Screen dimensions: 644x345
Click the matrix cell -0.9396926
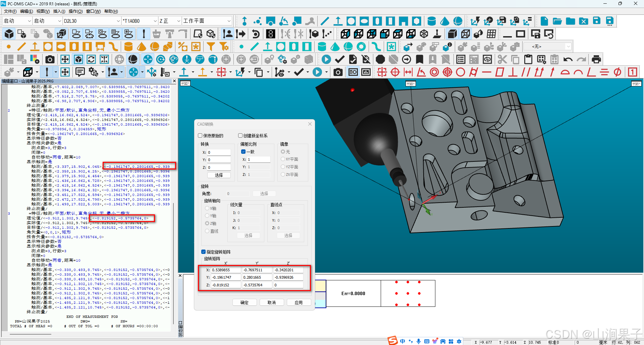[x=288, y=277]
